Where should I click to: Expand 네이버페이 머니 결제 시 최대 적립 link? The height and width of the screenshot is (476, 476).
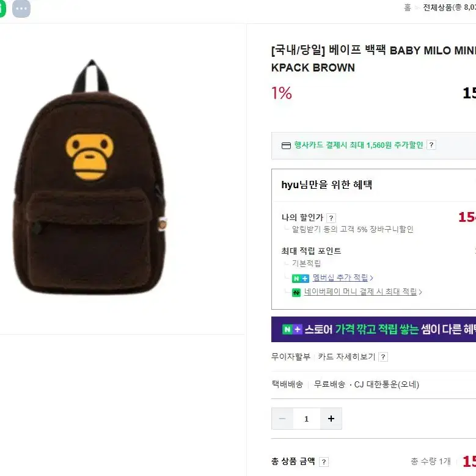(363, 291)
